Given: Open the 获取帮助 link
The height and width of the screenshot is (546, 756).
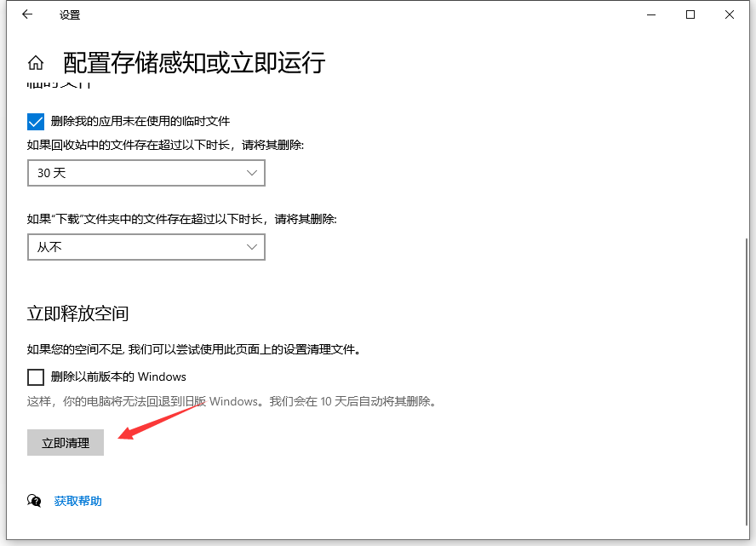Looking at the screenshot, I should (x=78, y=501).
